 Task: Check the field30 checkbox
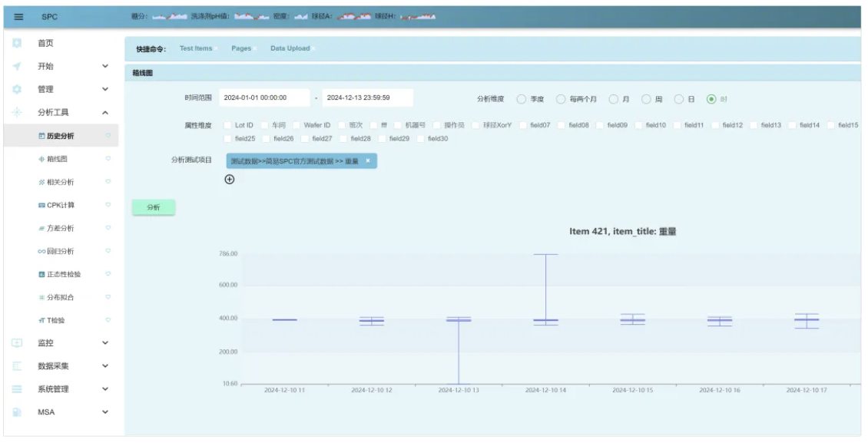tap(421, 139)
